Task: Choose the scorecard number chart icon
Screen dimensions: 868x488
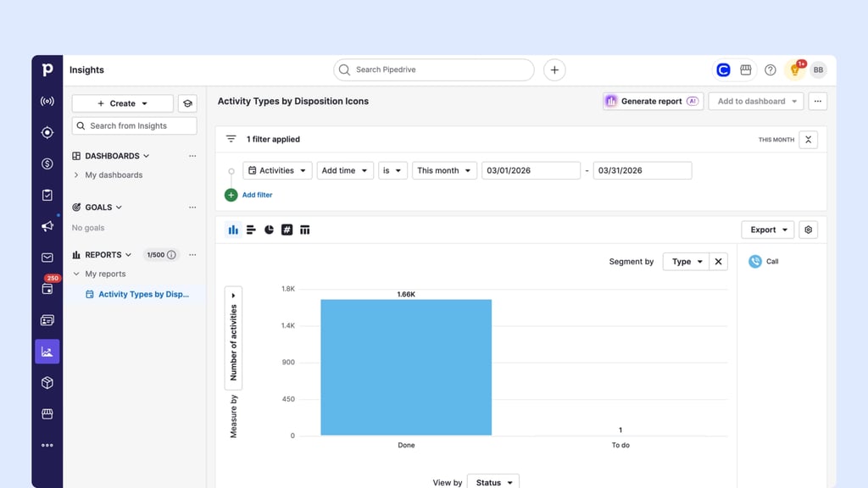Action: (x=287, y=230)
